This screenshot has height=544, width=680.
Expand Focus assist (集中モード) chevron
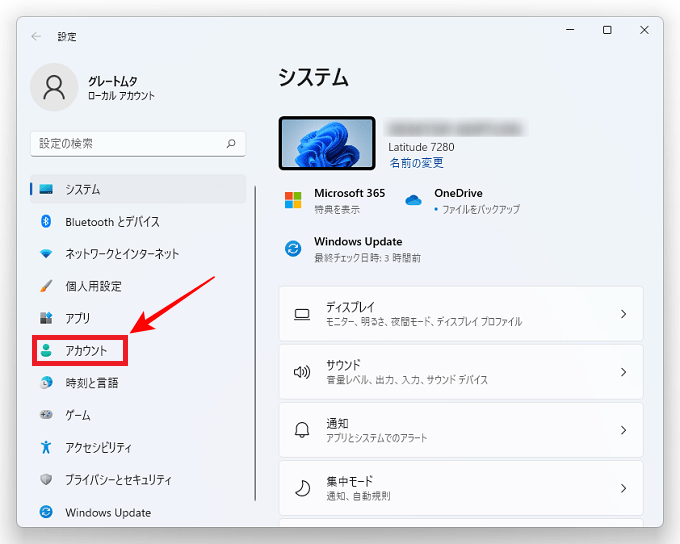coord(624,488)
